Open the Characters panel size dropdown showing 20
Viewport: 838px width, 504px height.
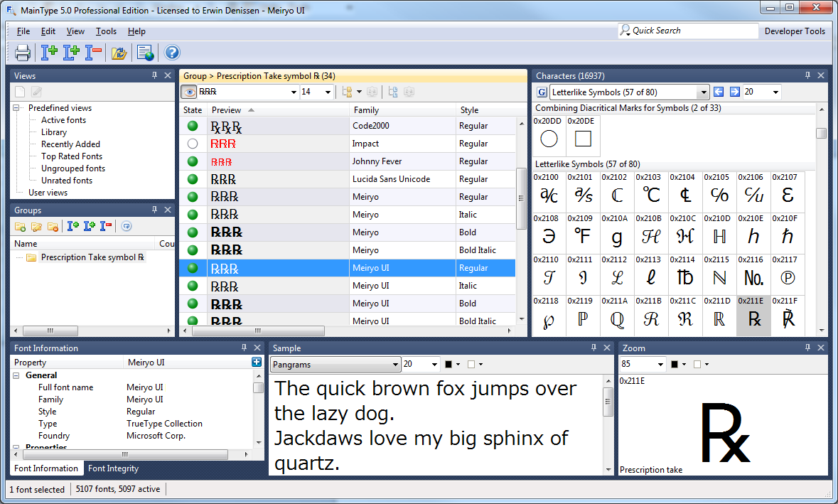(x=775, y=92)
